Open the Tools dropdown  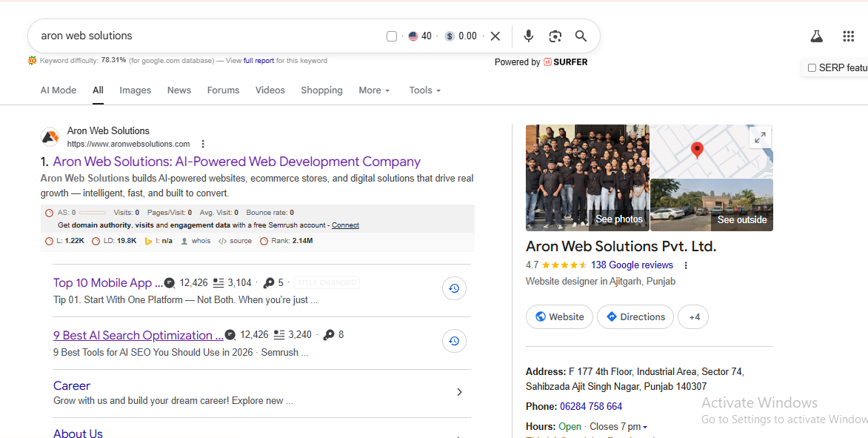(424, 90)
